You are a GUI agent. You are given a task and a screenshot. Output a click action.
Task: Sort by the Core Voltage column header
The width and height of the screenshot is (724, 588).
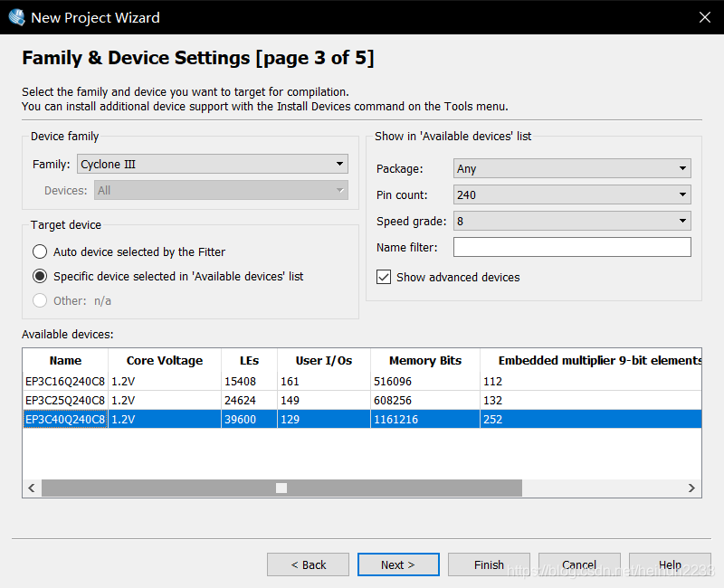(165, 360)
